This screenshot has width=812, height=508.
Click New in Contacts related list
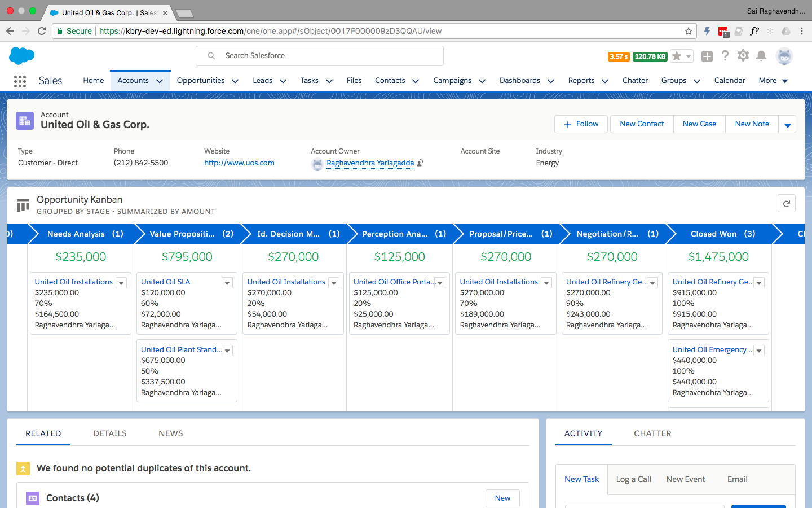pos(502,498)
